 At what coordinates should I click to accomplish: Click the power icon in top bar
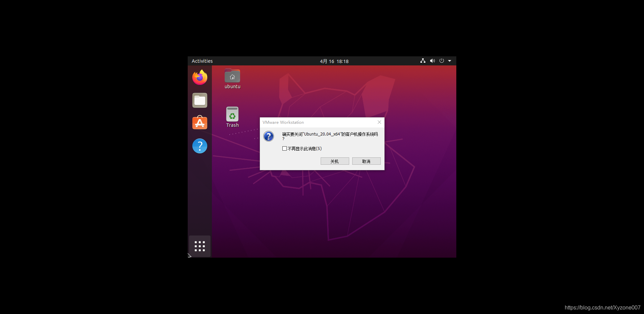[442, 61]
